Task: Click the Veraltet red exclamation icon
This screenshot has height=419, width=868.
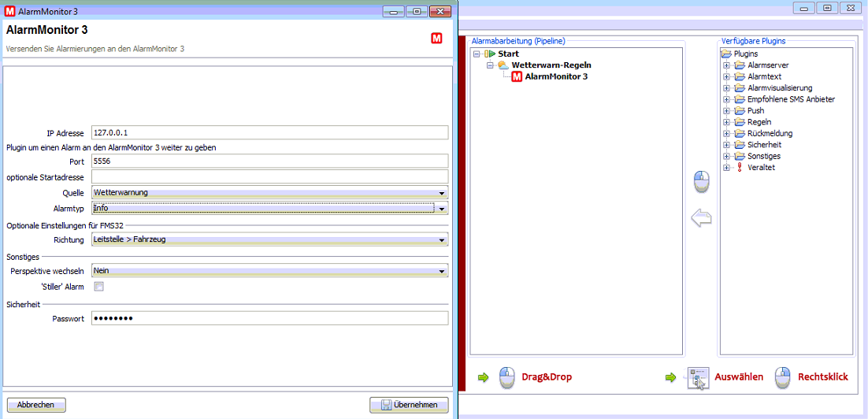Action: (740, 168)
